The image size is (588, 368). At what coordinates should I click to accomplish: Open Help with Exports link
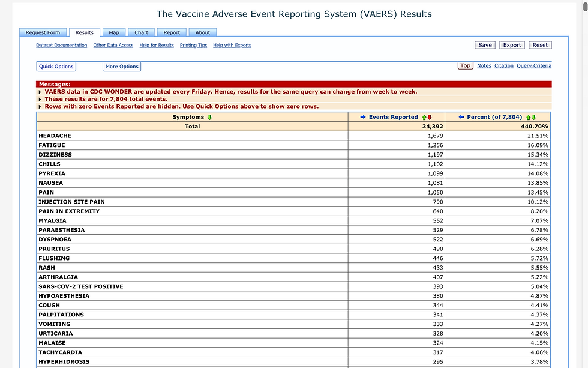pos(232,46)
